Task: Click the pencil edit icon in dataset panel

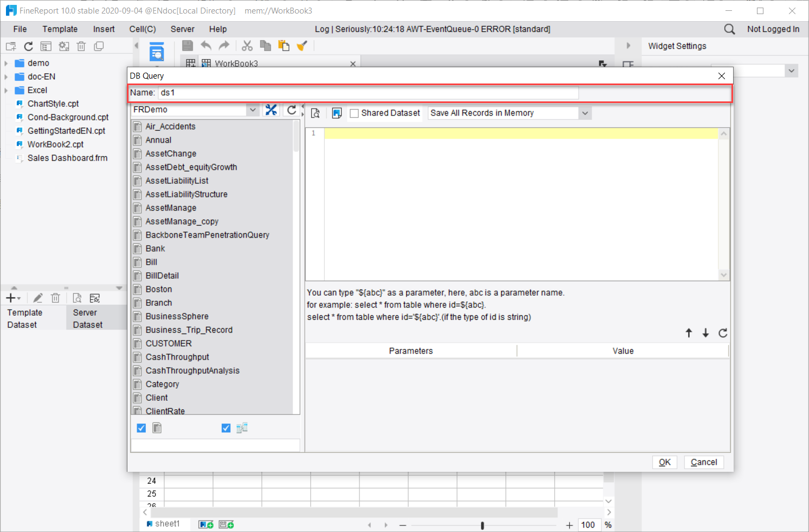Action: click(x=38, y=298)
